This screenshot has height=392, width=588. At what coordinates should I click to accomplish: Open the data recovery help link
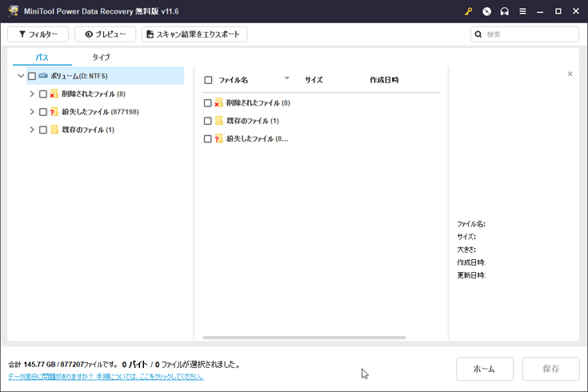click(106, 377)
